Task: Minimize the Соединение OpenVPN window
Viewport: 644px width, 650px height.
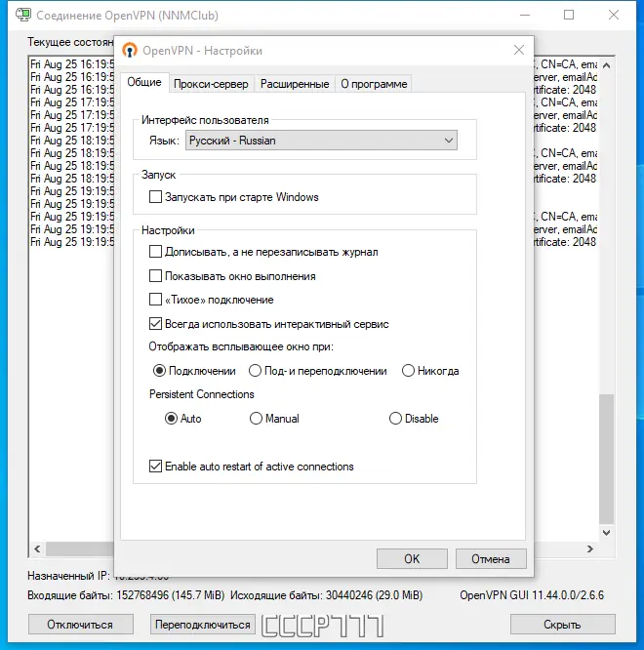Action: click(525, 15)
